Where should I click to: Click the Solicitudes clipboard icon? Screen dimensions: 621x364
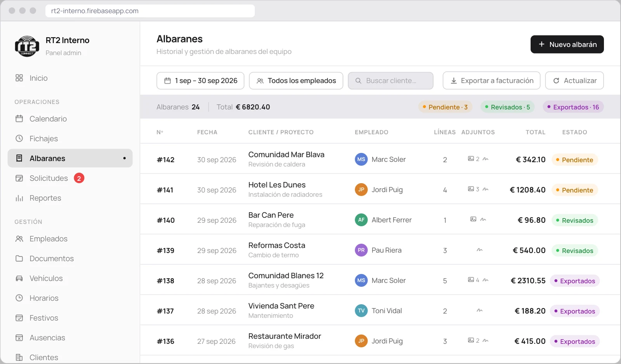19,178
